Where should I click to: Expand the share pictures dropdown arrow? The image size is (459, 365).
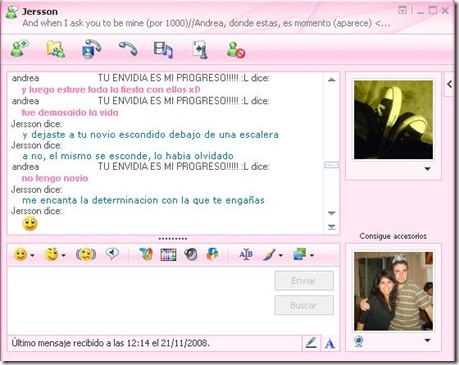(312, 256)
